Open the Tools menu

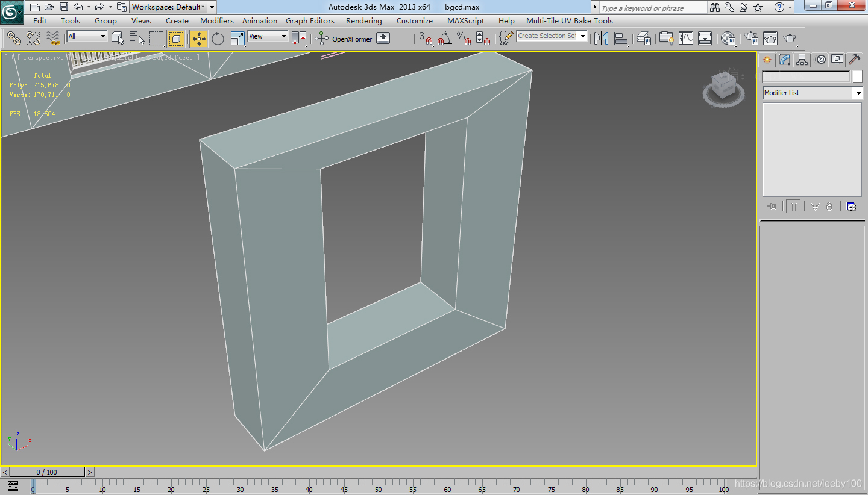pyautogui.click(x=71, y=20)
